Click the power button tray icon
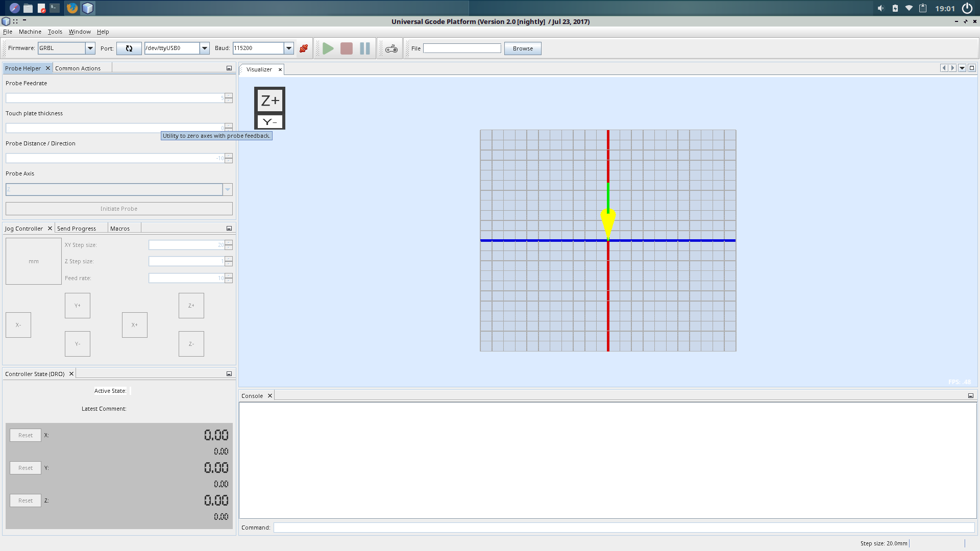Viewport: 980px width, 551px height. tap(967, 8)
